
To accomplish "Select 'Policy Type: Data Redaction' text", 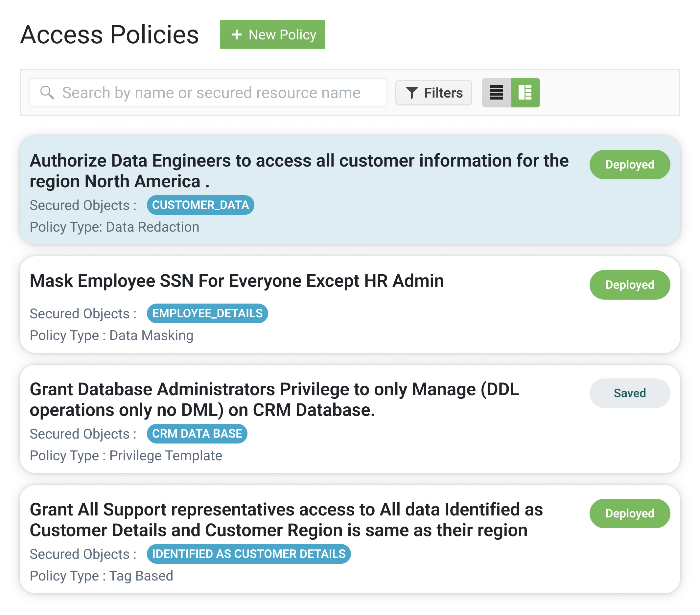I will [x=114, y=227].
